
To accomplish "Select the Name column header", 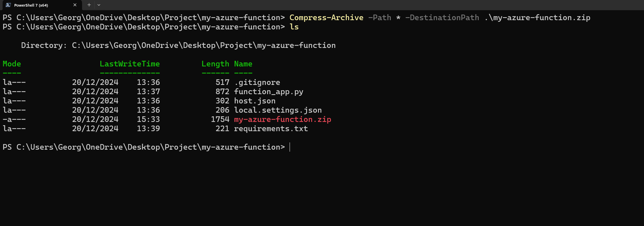I will click(x=243, y=64).
